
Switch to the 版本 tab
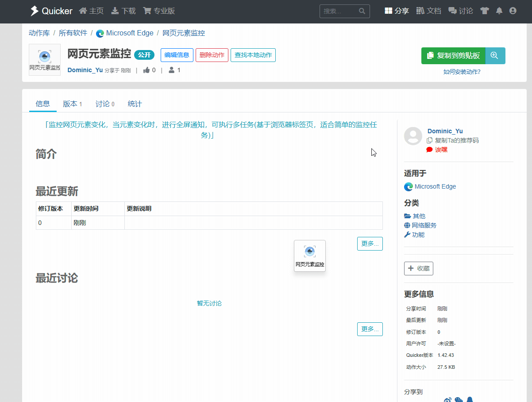click(x=73, y=104)
